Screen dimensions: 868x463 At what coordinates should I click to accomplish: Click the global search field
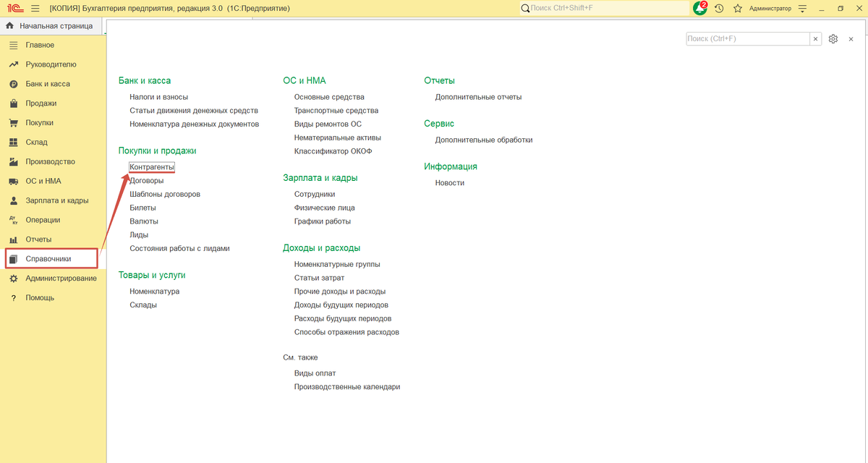[x=604, y=8]
